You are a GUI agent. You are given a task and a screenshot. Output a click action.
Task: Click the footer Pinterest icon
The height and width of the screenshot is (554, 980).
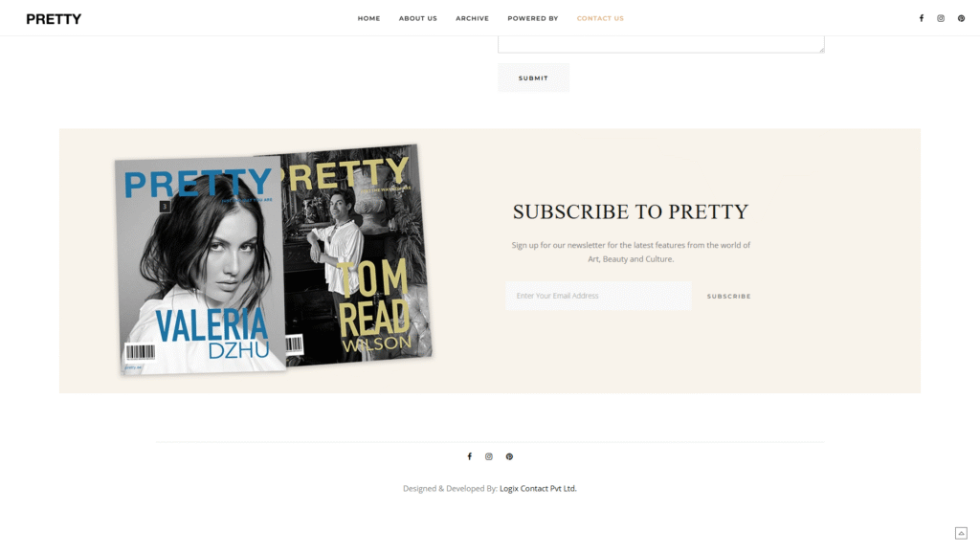509,456
